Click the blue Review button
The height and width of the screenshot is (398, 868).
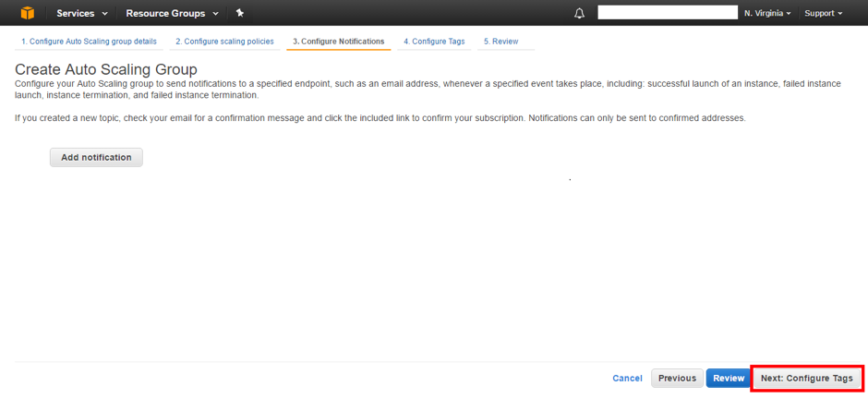[x=728, y=378]
